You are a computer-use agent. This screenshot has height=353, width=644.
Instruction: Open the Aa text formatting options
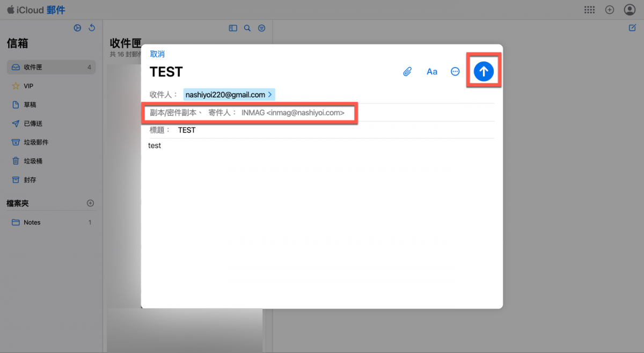[x=432, y=71]
